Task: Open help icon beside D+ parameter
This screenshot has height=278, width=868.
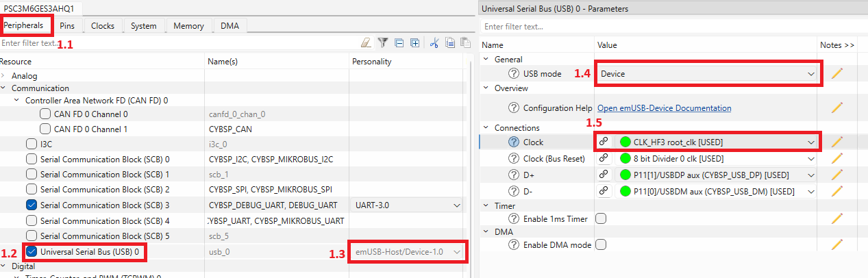Action: [514, 175]
